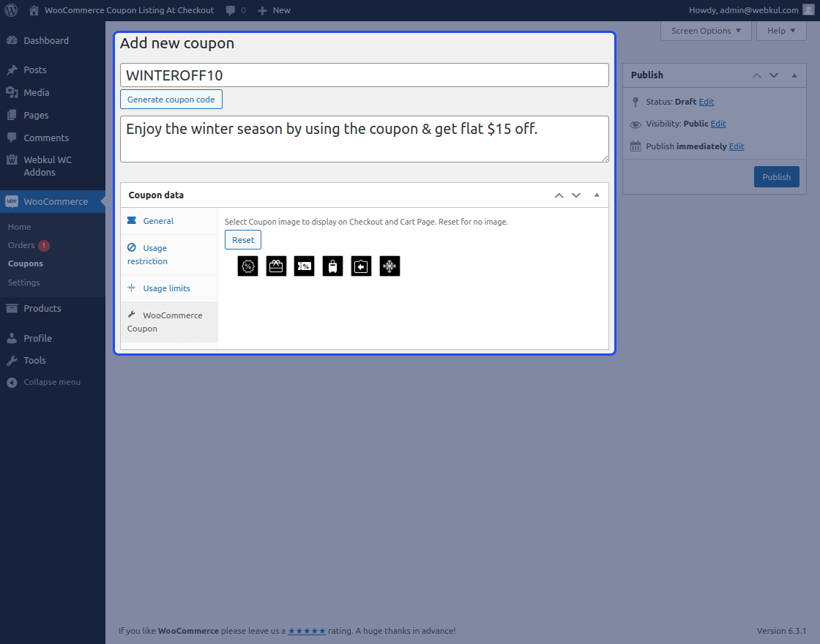Open the Howdy admin account menu
Image resolution: width=820 pixels, height=644 pixels.
click(751, 10)
